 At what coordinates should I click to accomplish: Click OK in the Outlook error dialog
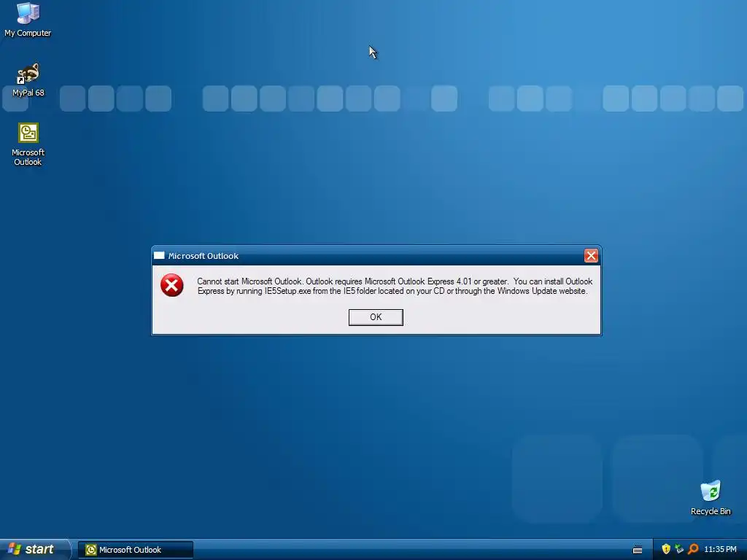coord(376,317)
